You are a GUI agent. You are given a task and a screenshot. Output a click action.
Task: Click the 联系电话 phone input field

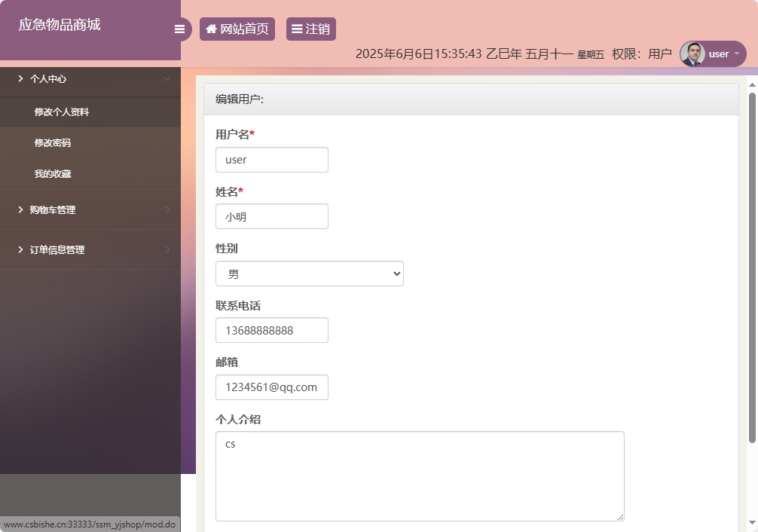[271, 330]
